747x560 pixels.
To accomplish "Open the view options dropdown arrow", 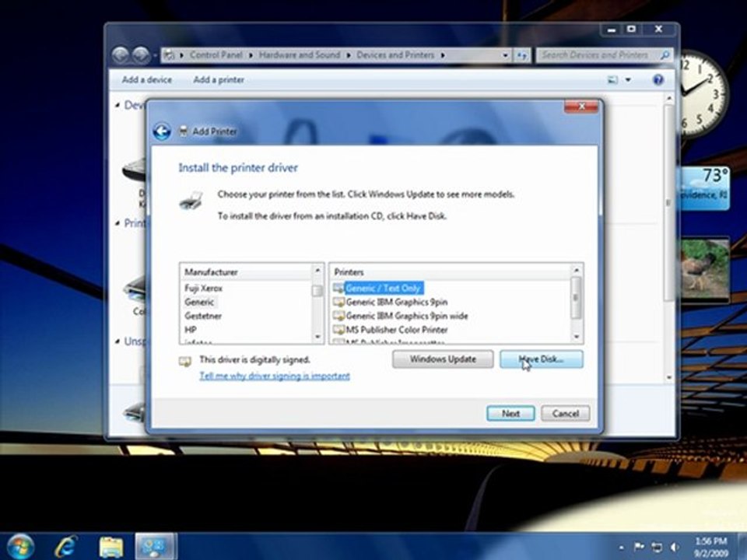I will (628, 80).
